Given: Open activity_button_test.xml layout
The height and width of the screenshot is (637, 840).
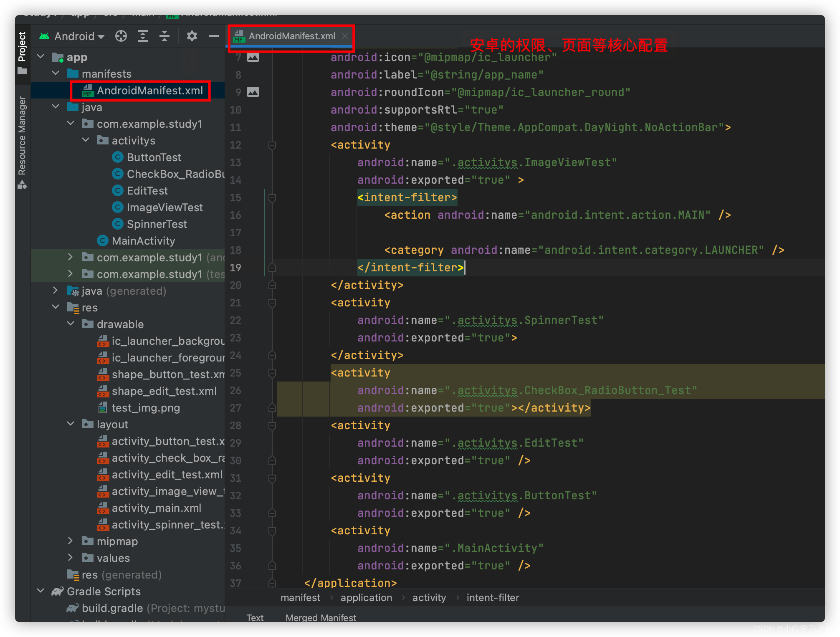Looking at the screenshot, I should (161, 441).
